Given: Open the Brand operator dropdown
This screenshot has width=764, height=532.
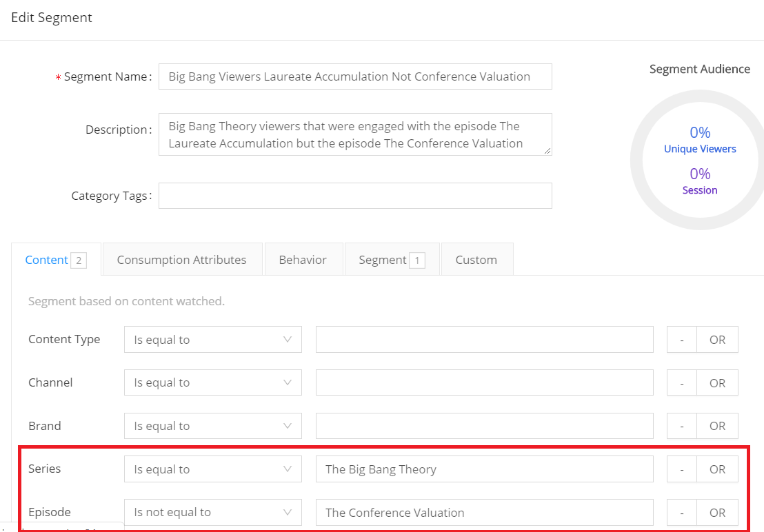Looking at the screenshot, I should tap(213, 426).
